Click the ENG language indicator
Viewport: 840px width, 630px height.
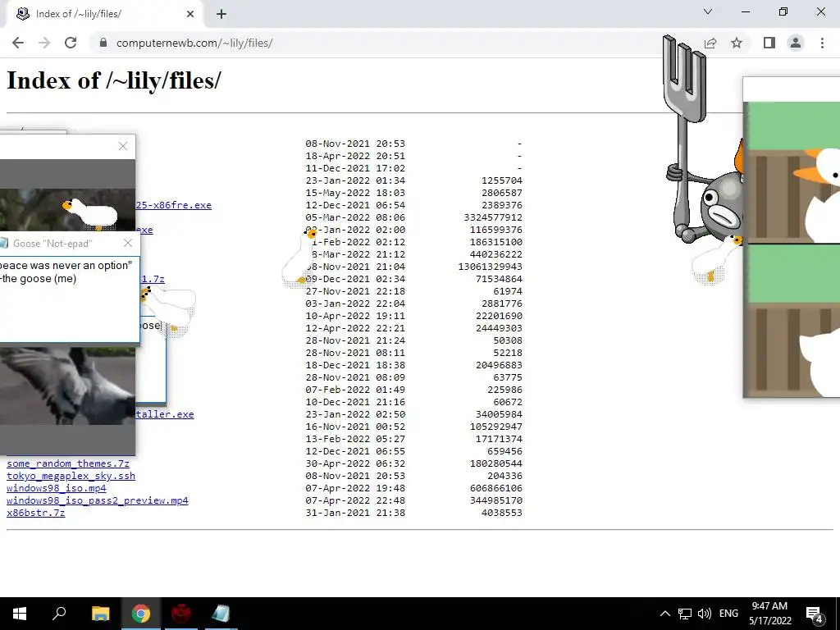click(x=728, y=614)
